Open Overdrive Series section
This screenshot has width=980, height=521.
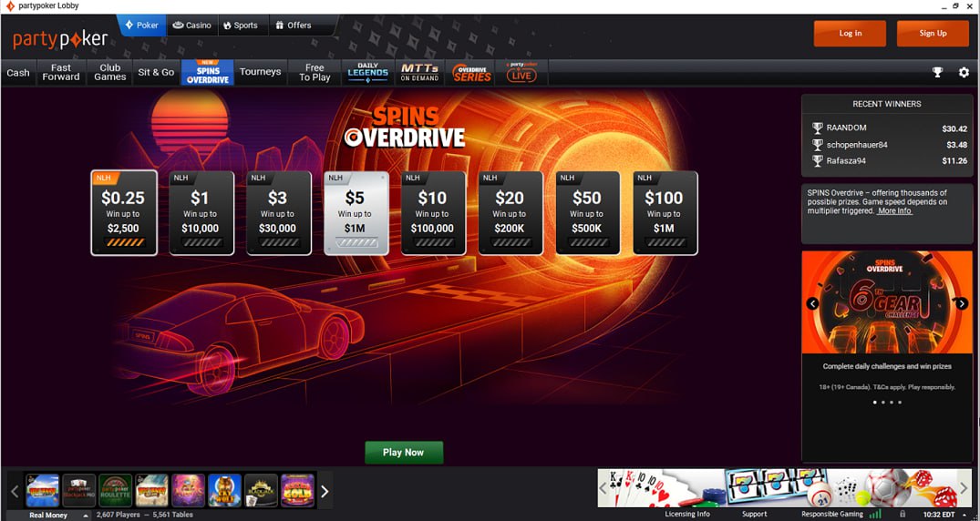(471, 73)
